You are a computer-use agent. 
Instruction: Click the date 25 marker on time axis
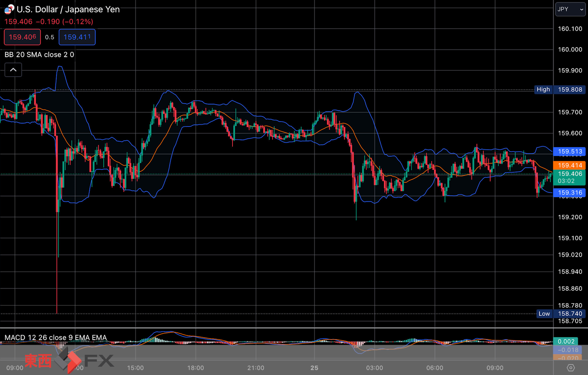(x=314, y=368)
